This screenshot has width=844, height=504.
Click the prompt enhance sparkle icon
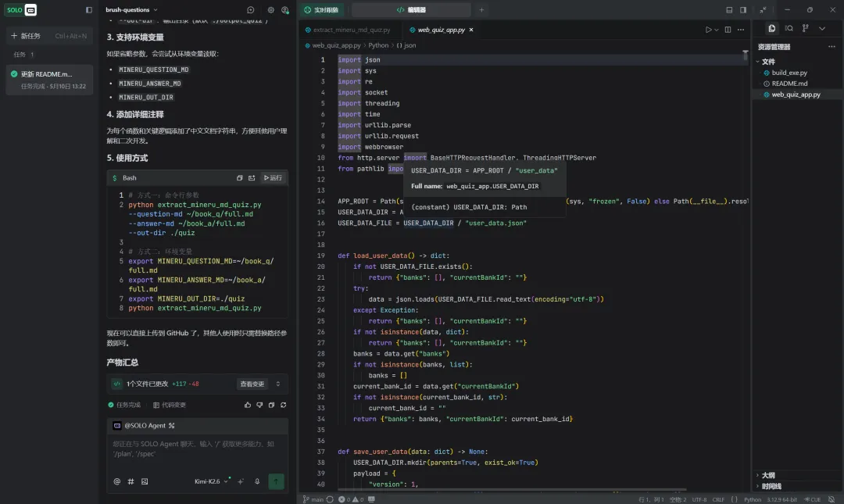pos(241,481)
